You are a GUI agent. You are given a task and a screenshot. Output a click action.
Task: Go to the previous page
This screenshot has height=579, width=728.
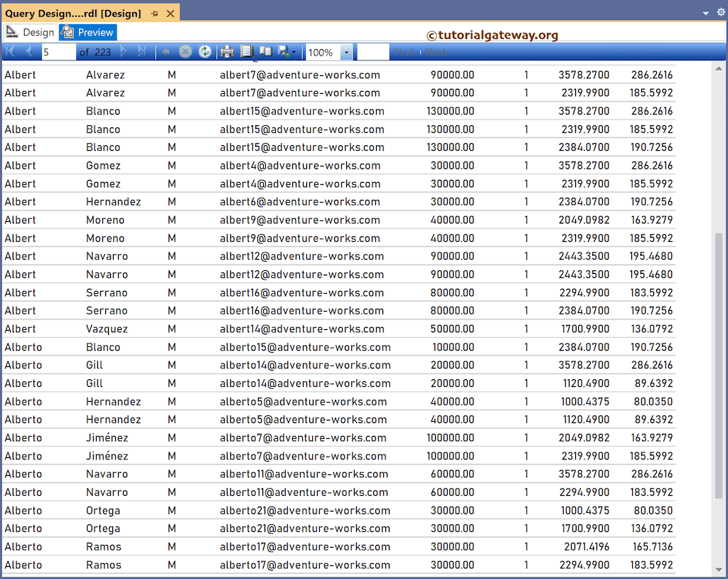(28, 51)
